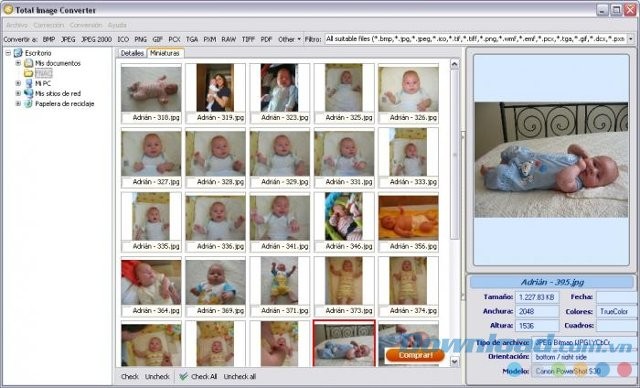Screen dimensions: 640x388
Task: Convert to PCX format
Action: [x=174, y=40]
